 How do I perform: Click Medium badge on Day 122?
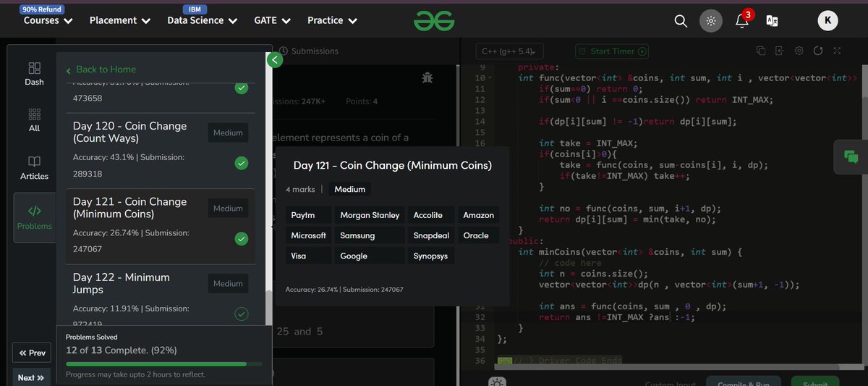(228, 284)
